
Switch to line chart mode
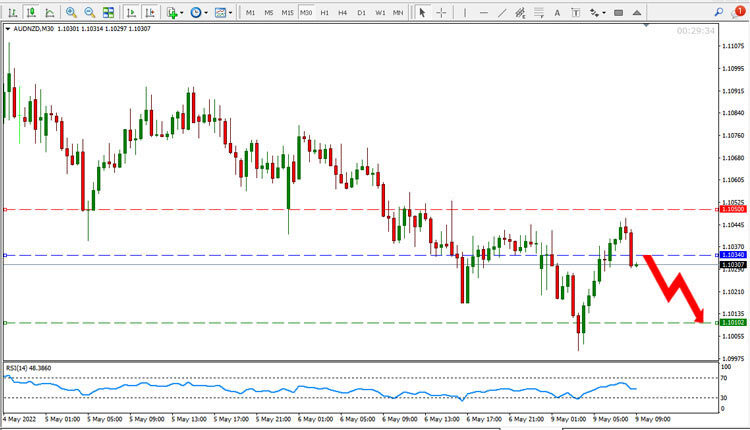click(x=50, y=12)
